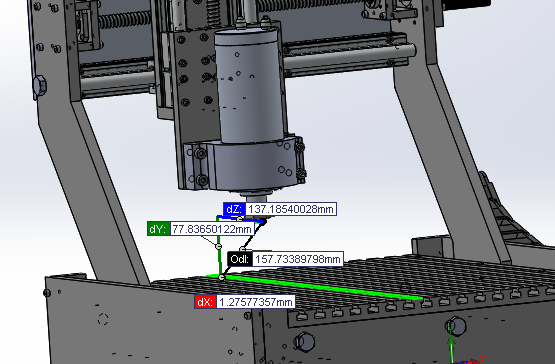
Task: Click the black Odl distance label
Action: click(240, 259)
